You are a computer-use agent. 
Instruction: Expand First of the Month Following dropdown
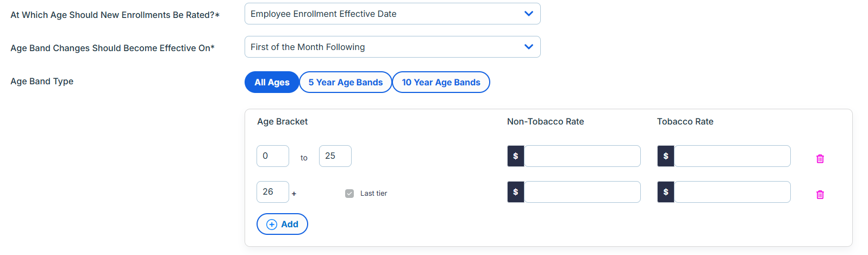(x=392, y=47)
